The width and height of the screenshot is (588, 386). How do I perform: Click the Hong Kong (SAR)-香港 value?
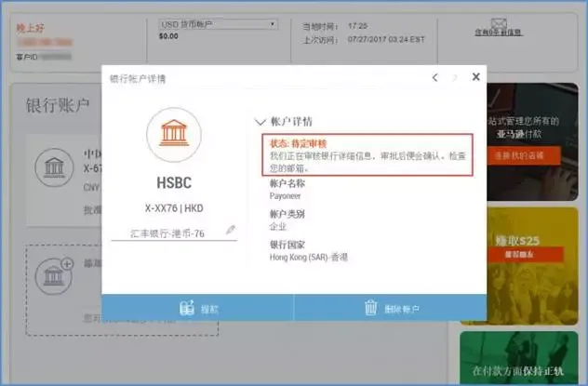pos(309,257)
